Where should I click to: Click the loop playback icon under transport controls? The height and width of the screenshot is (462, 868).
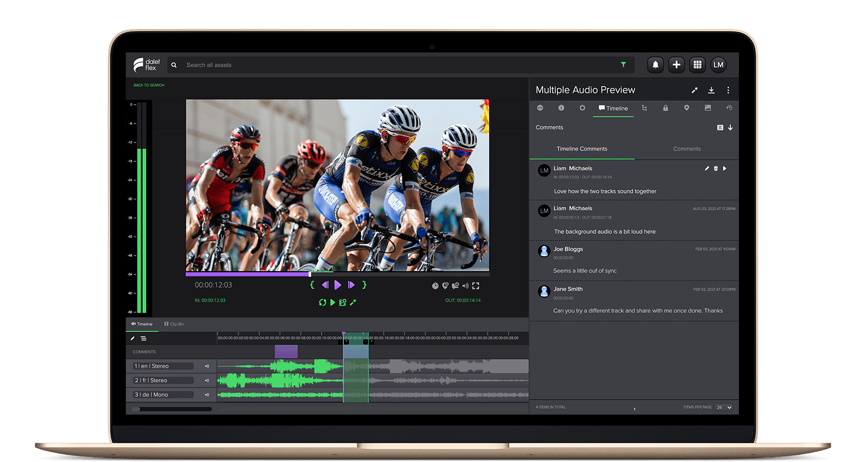(322, 302)
